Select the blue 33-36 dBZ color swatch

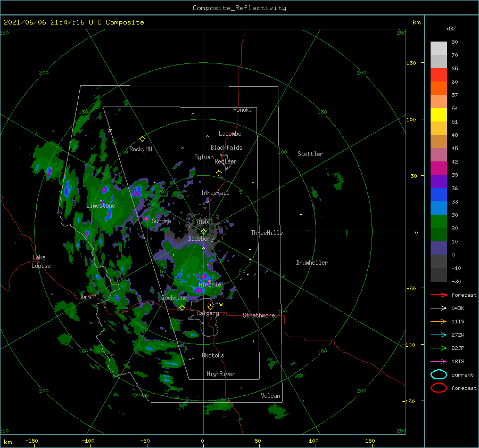pos(439,195)
